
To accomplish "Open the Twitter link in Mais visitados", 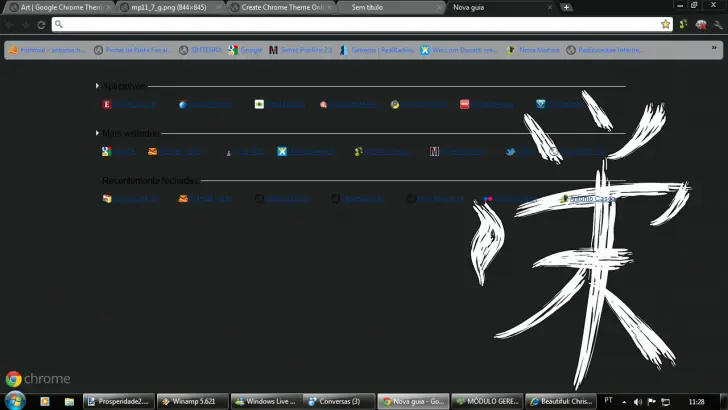I will [527, 151].
